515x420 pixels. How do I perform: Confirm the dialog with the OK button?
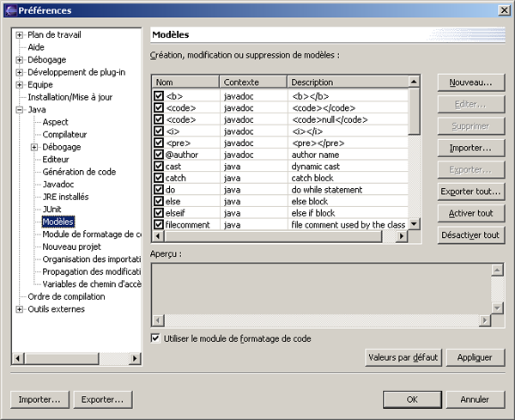tap(412, 399)
